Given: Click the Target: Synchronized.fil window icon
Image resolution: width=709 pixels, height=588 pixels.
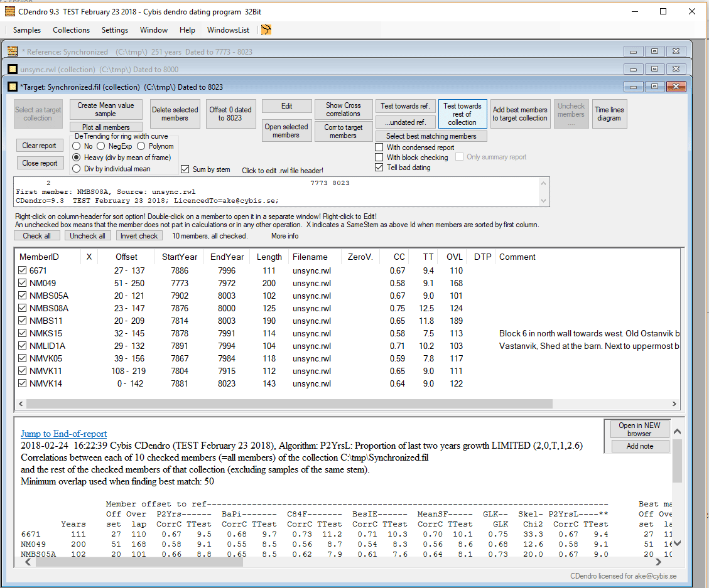Looking at the screenshot, I should (x=13, y=87).
